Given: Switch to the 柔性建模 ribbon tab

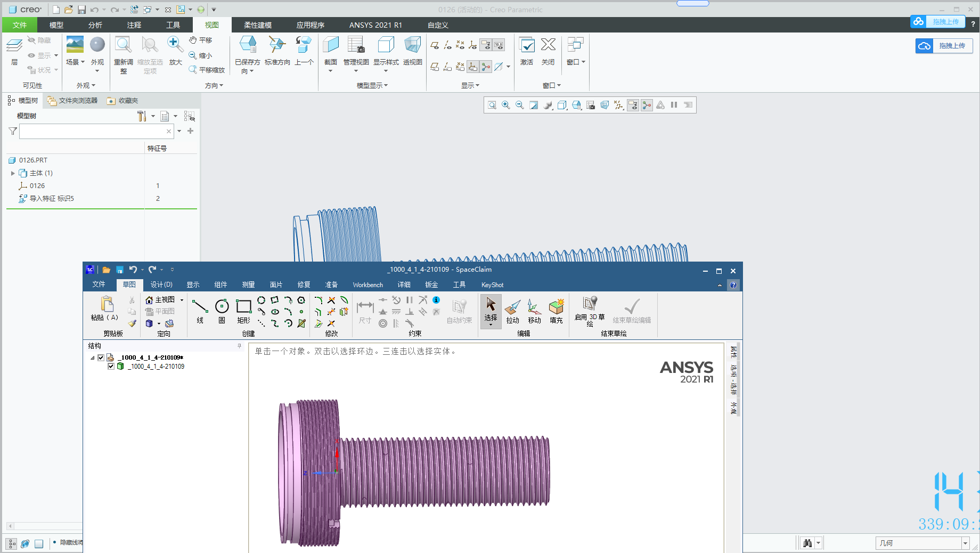Looking at the screenshot, I should 258,25.
